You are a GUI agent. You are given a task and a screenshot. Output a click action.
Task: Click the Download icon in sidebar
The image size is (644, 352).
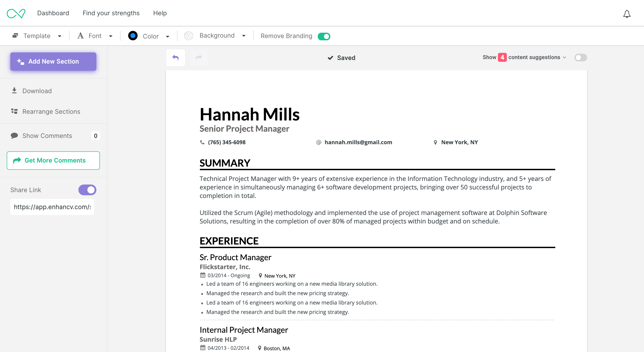pos(14,91)
